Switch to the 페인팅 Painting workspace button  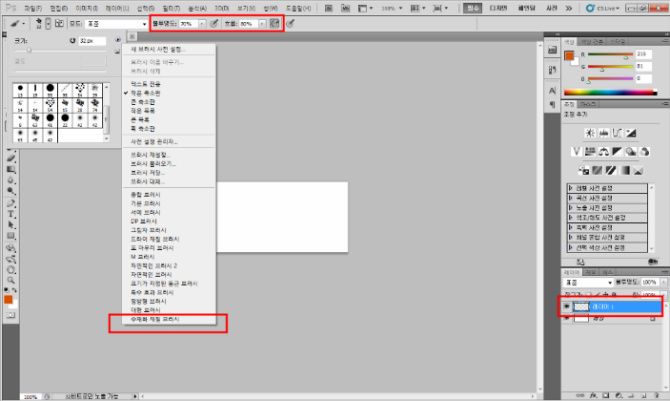tap(526, 8)
